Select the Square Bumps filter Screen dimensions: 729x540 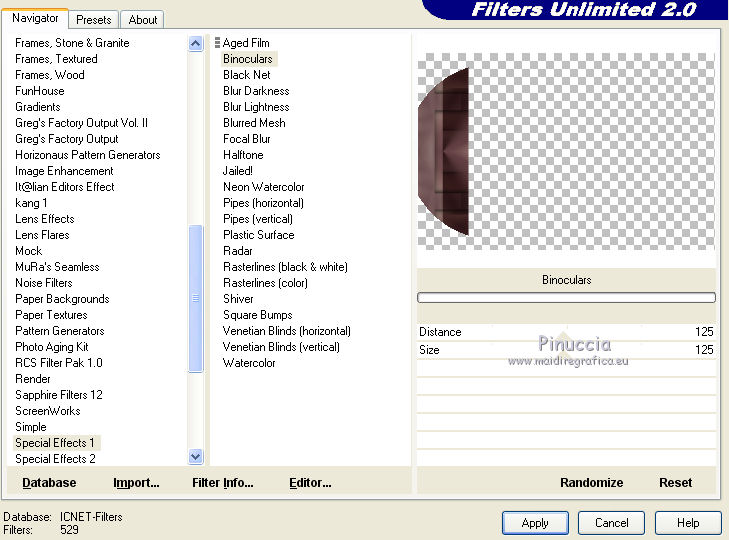pos(258,315)
